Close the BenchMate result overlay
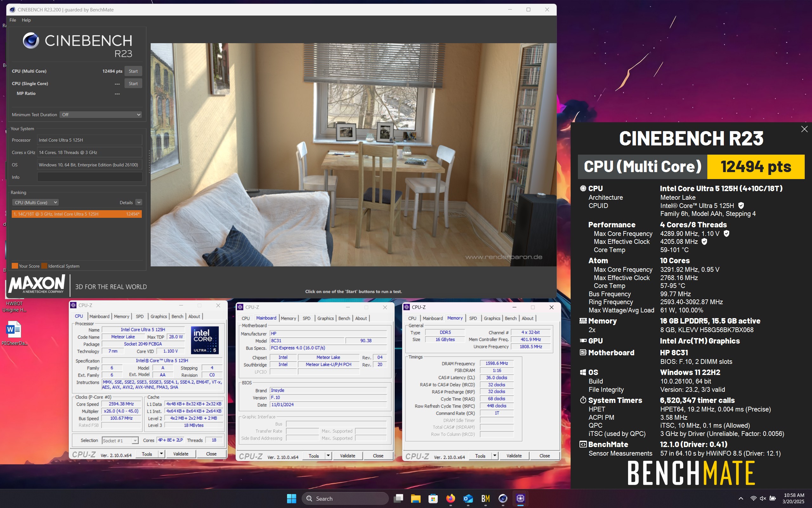Viewport: 812px width, 508px height. click(x=804, y=129)
